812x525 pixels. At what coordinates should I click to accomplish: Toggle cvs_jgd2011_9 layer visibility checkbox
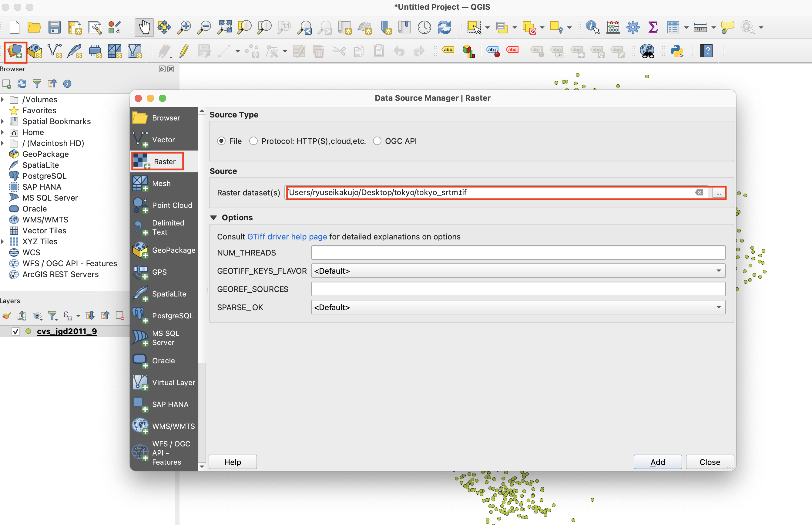pyautogui.click(x=16, y=331)
